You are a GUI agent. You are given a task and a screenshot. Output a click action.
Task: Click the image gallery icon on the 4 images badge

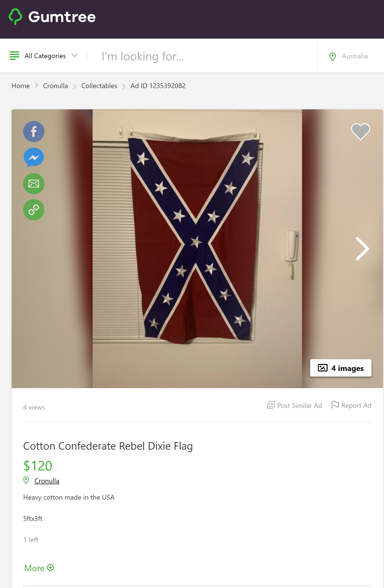pos(322,368)
